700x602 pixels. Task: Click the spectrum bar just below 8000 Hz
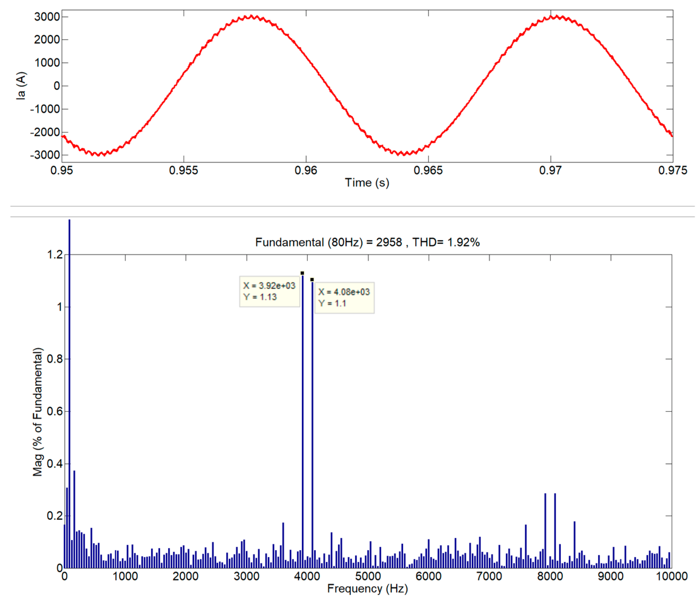tap(545, 530)
